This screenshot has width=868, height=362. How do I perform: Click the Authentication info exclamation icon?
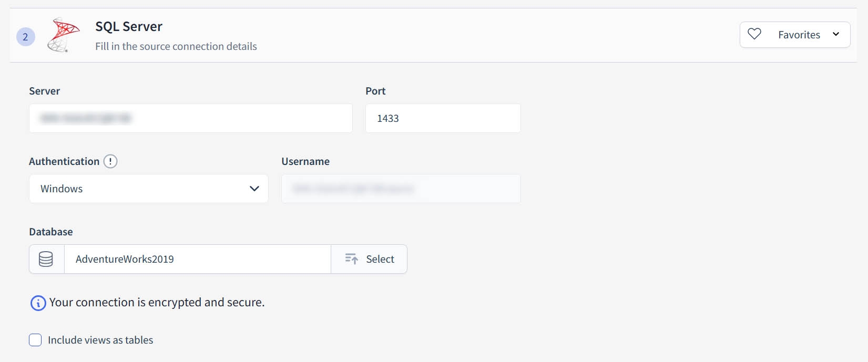coord(110,161)
